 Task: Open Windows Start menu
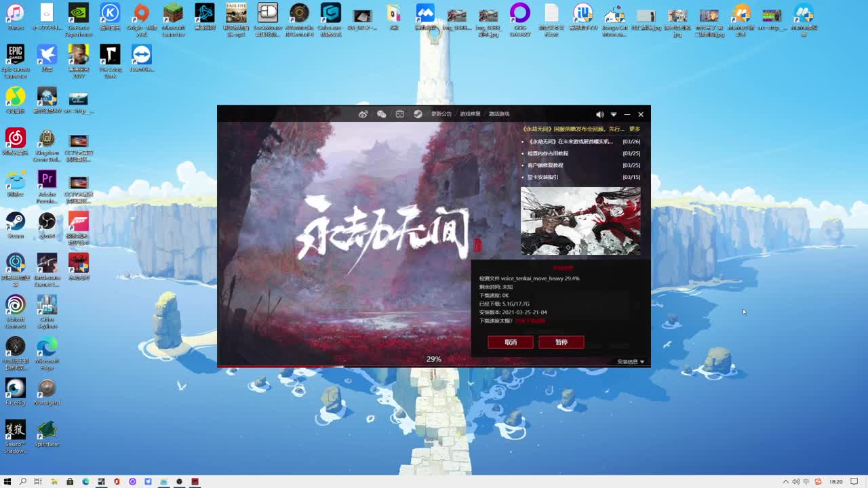(x=7, y=481)
